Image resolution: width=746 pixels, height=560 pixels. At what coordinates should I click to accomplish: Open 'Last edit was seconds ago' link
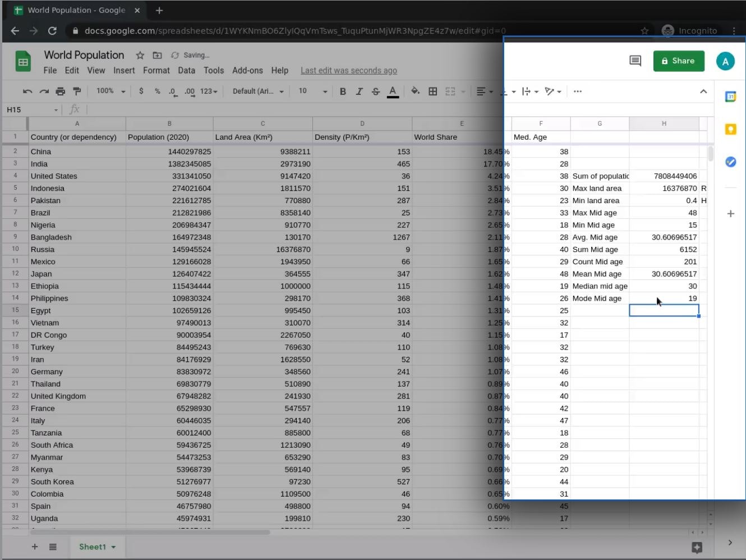348,71
